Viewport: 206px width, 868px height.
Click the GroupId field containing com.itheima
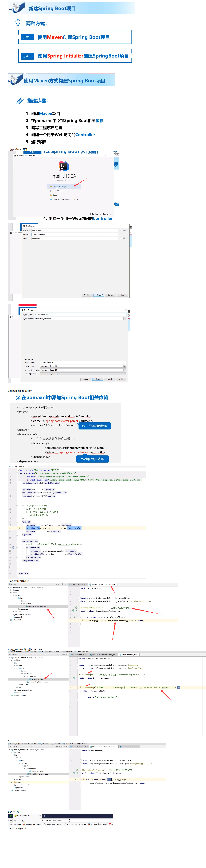[x=75, y=231]
